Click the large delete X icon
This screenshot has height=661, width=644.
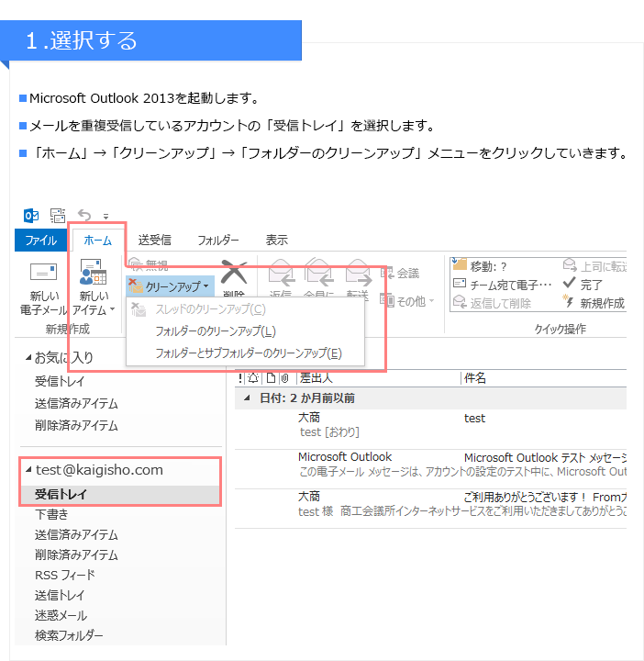coord(234,272)
